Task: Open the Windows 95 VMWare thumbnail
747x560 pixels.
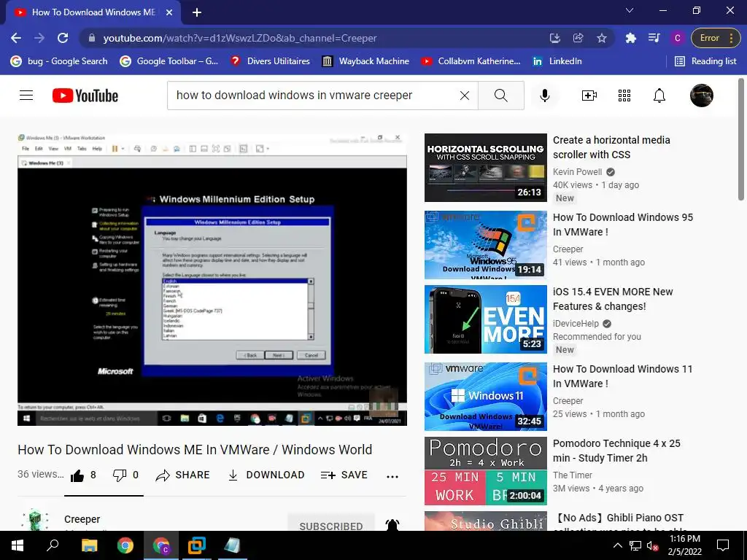Action: point(485,245)
